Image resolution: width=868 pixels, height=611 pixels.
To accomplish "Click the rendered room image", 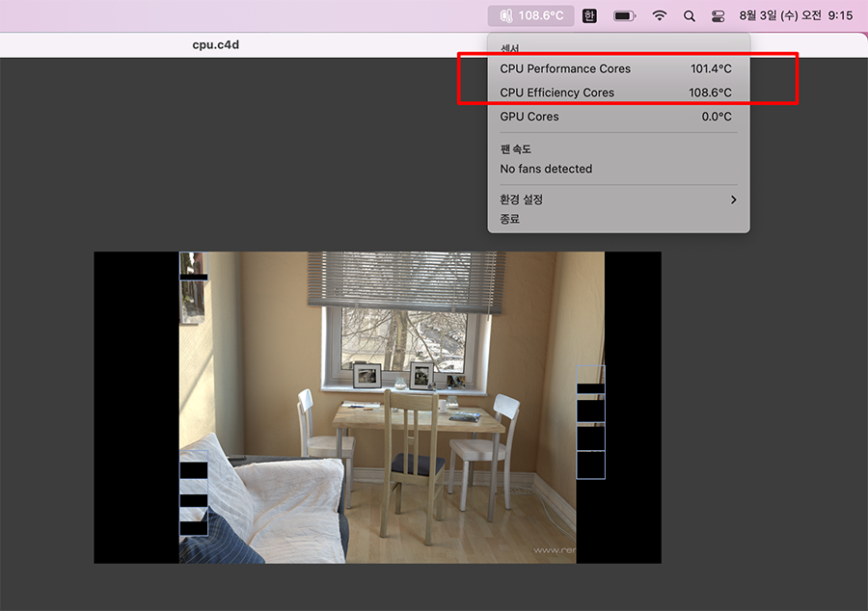I will point(377,408).
